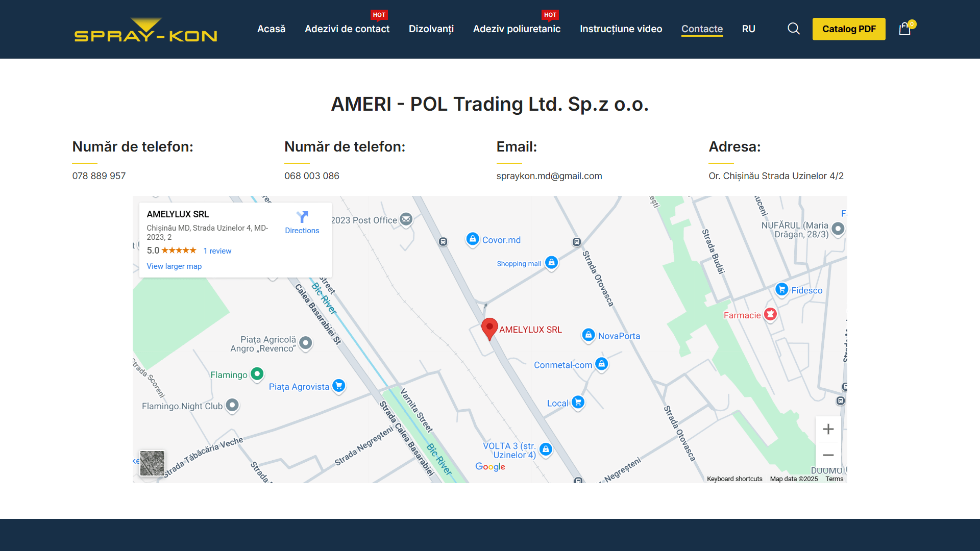Click the HOT badge above Adezivi de contact

coord(379,15)
